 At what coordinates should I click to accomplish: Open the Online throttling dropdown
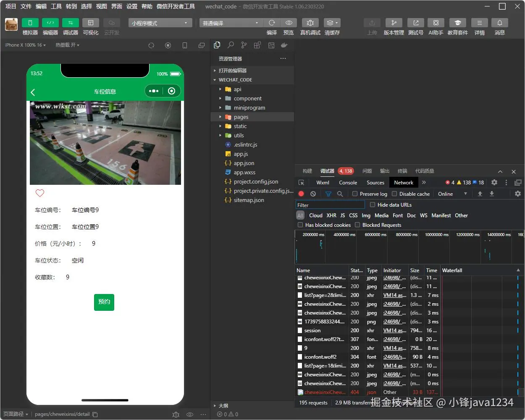click(x=452, y=194)
